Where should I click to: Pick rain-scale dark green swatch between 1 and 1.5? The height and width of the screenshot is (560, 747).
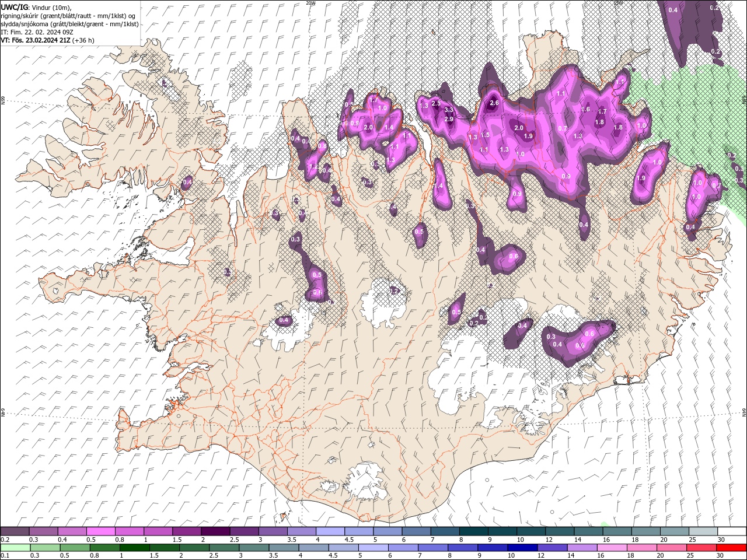pyautogui.click(x=135, y=548)
